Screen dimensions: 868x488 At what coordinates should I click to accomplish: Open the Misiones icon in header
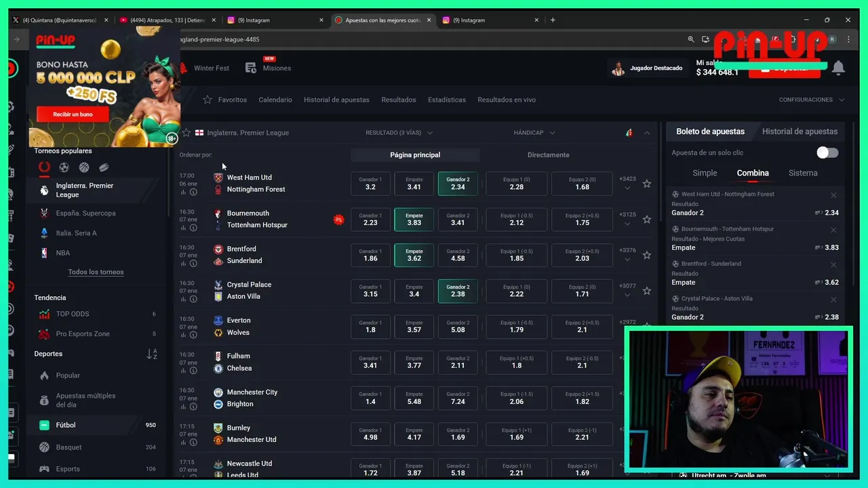pos(251,68)
